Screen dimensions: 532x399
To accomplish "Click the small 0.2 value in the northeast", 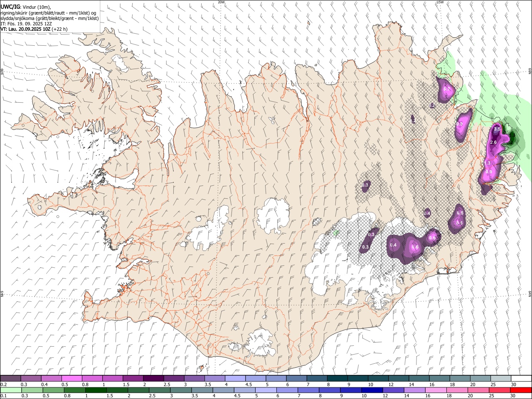I will 432,106.
